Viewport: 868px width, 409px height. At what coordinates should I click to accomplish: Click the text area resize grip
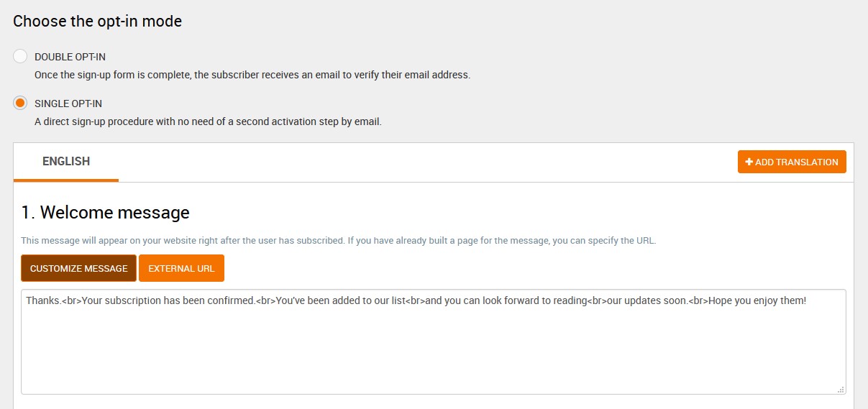coord(841,389)
